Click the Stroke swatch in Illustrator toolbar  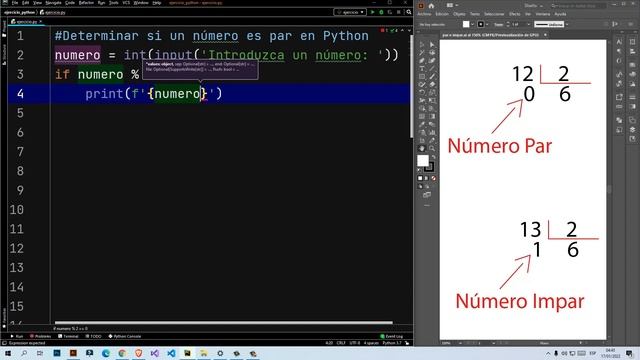point(429,167)
